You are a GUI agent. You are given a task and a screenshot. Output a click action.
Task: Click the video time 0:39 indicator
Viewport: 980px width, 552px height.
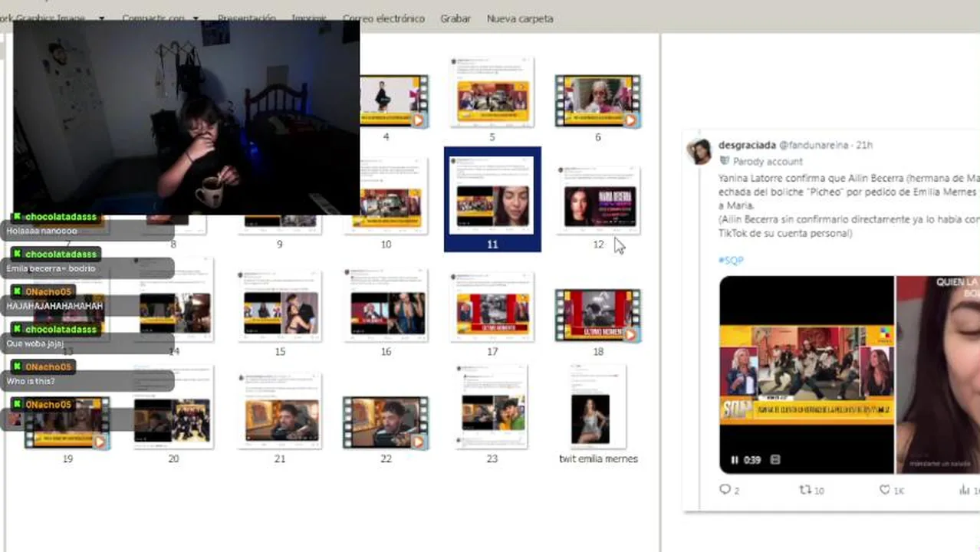[752, 460]
